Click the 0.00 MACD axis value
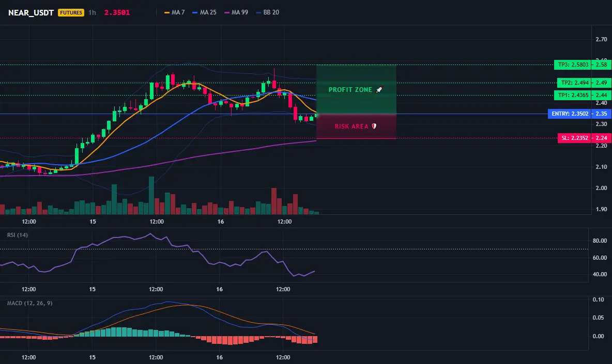Image resolution: width=612 pixels, height=364 pixels. (x=599, y=336)
